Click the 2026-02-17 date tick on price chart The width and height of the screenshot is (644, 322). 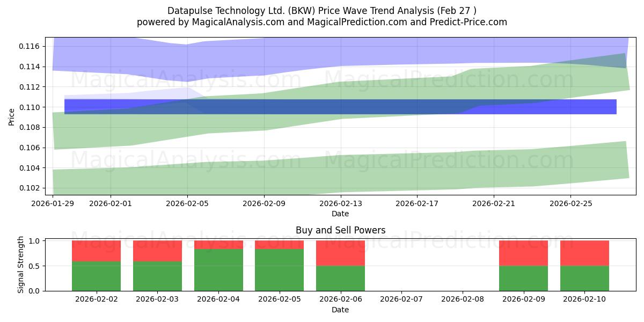(x=418, y=204)
